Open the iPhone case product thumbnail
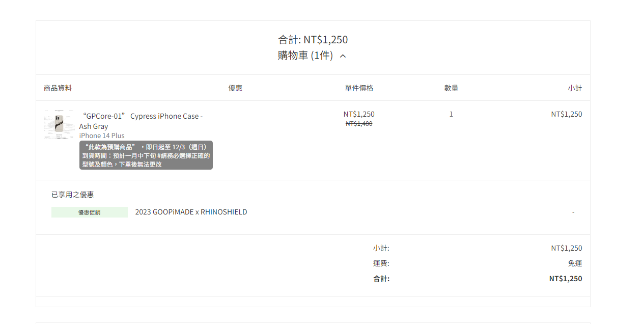The image size is (644, 324). [x=59, y=124]
